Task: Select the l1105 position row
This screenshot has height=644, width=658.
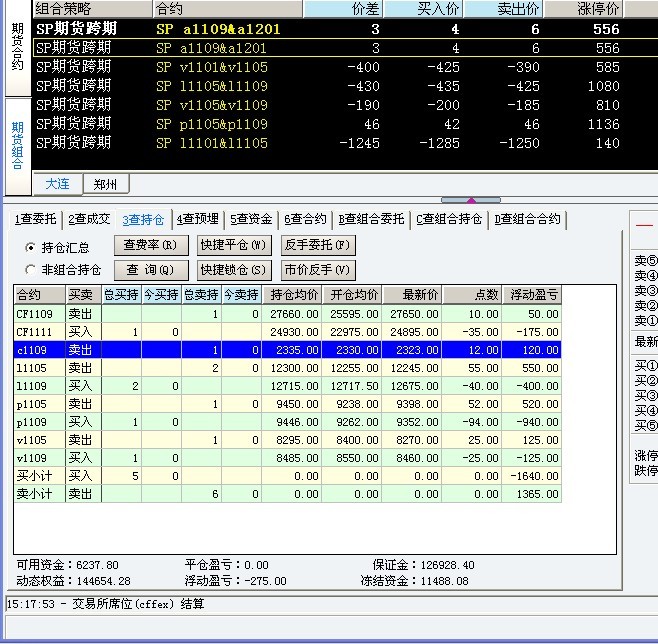Action: pos(287,368)
